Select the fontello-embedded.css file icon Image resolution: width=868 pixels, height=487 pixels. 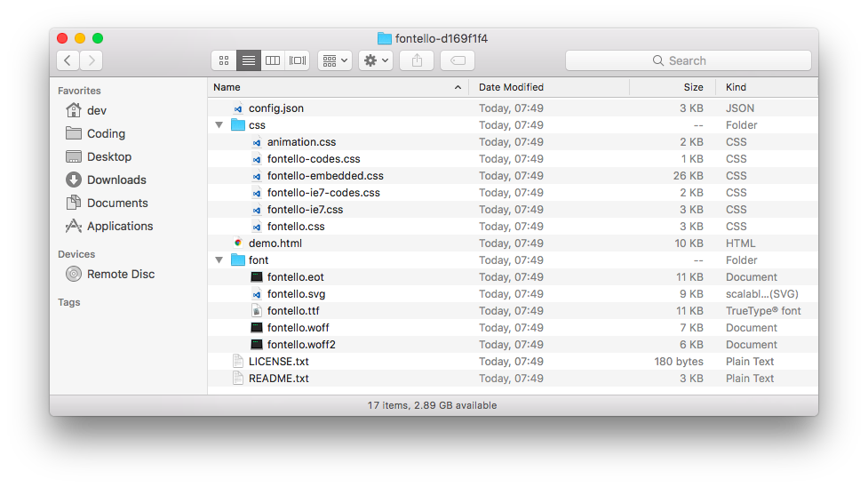pyautogui.click(x=256, y=176)
